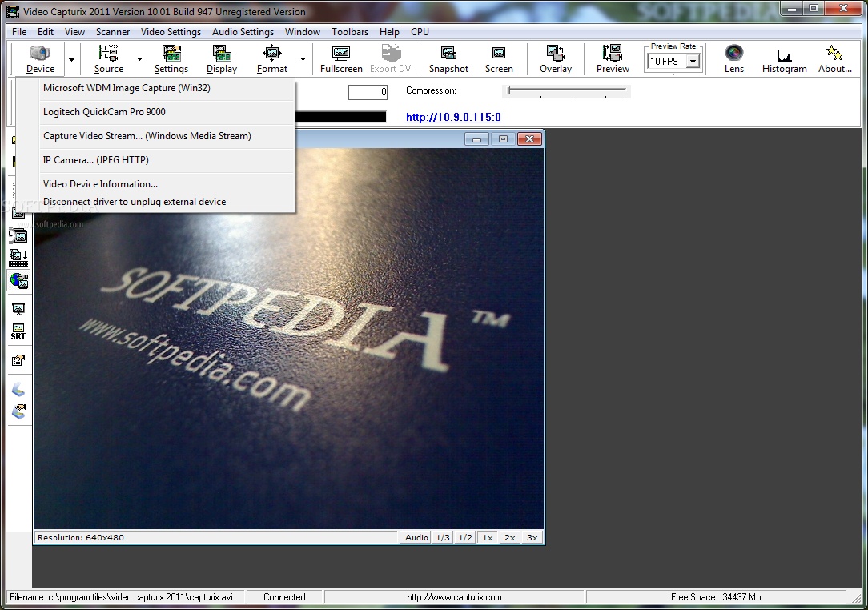868x610 pixels.
Task: Open the Lens tool
Action: pos(734,59)
